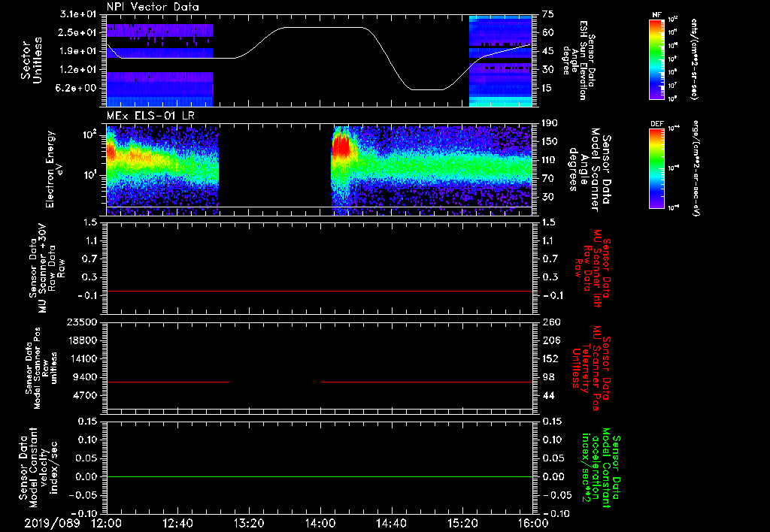The image size is (770, 532).
Task: Click the "190" scanner angle tick label
Action: point(550,123)
